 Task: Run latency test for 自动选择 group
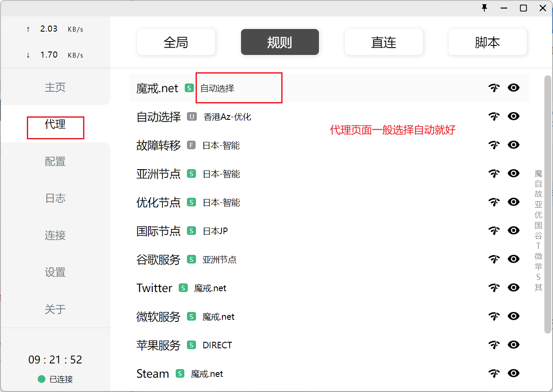pos(494,116)
